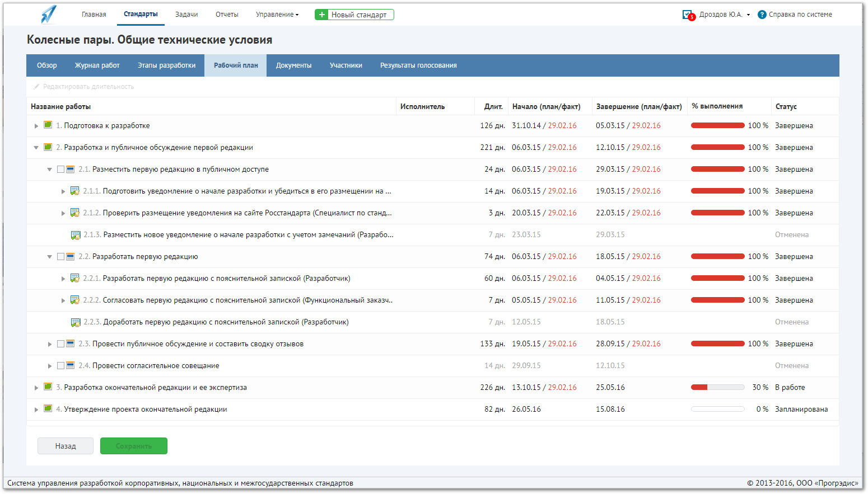The image size is (868, 494).
Task: Click the Новый стандарт button
Action: click(354, 15)
